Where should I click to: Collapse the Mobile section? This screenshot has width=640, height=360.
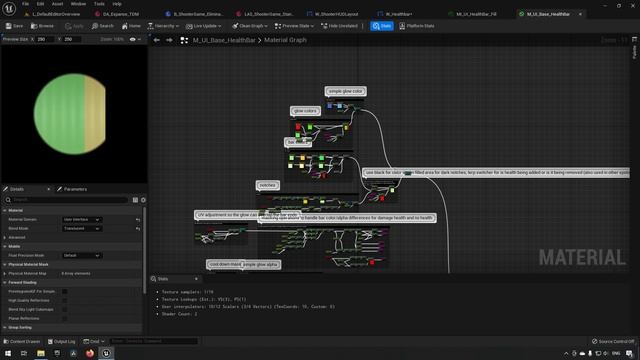[5, 246]
